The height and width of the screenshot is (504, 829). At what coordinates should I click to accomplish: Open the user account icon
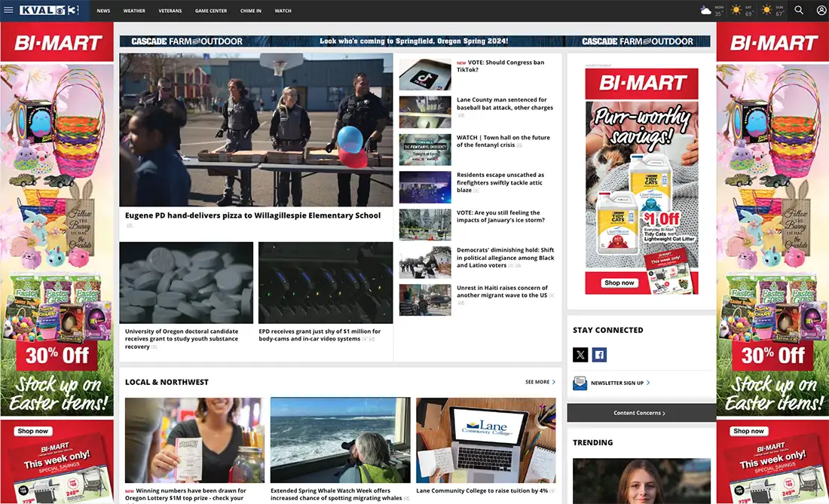point(821,10)
